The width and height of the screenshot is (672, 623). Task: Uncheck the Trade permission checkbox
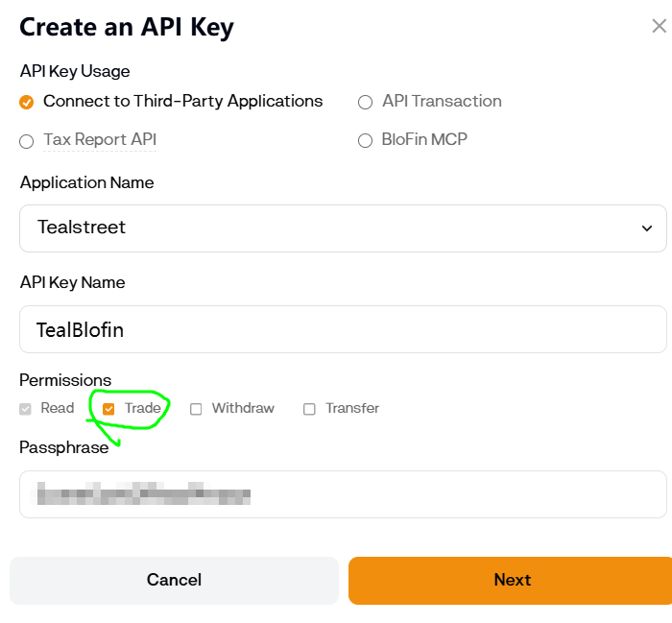coord(108,409)
